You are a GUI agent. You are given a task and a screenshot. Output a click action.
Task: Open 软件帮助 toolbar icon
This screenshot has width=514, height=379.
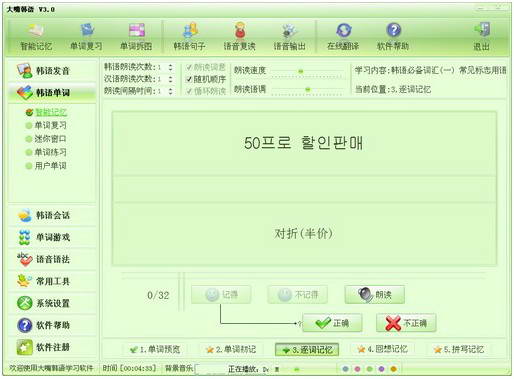pyautogui.click(x=393, y=37)
